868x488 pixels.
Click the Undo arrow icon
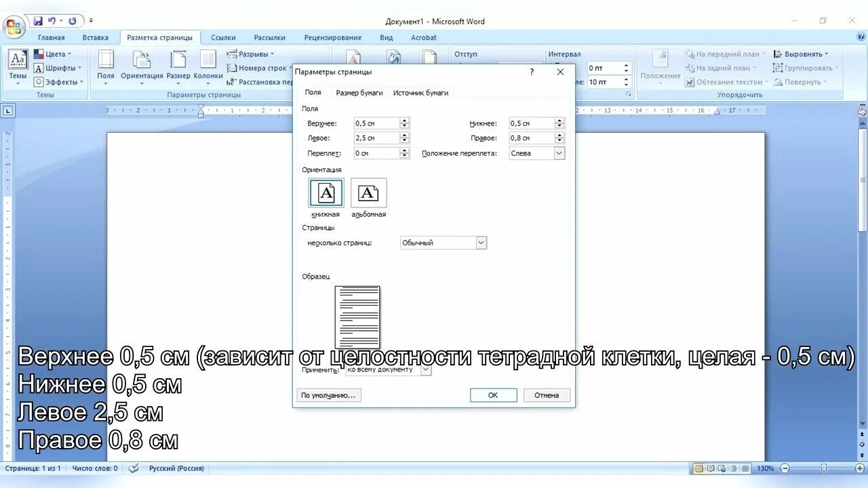(x=52, y=22)
